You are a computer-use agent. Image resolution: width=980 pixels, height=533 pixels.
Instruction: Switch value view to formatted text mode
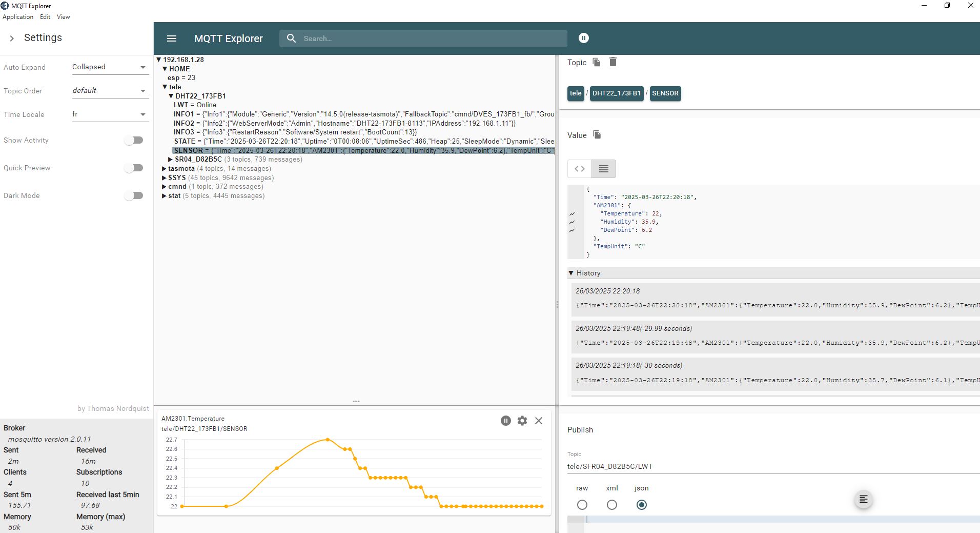click(604, 169)
